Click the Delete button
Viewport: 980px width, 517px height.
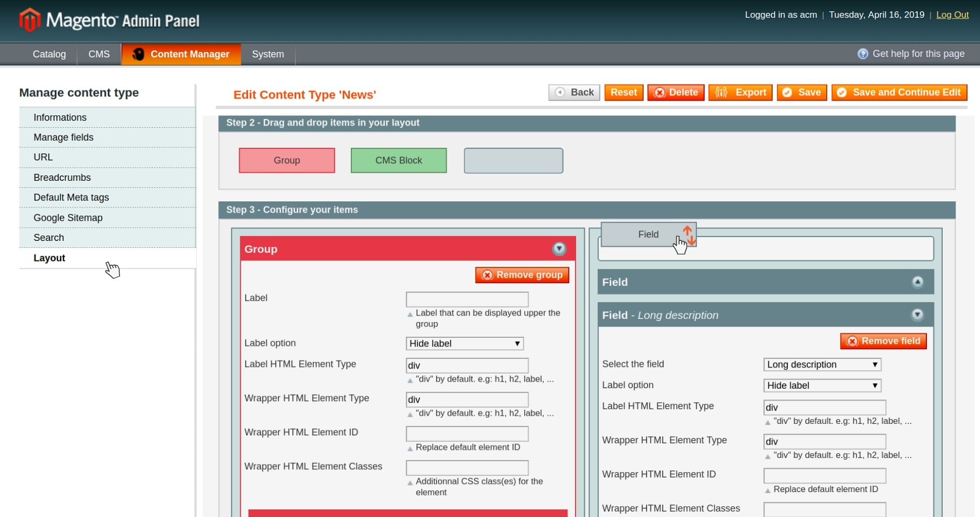(x=676, y=93)
